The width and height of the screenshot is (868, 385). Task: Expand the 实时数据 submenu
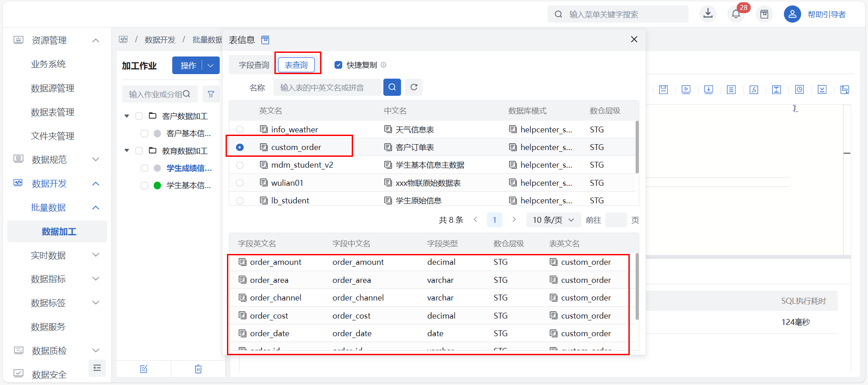coord(96,255)
